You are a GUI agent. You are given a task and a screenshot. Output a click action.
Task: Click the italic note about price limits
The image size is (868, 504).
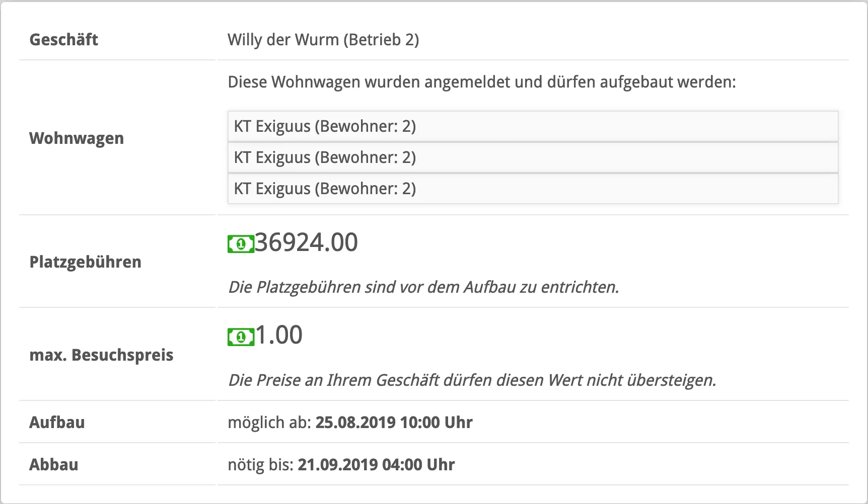pos(472,380)
